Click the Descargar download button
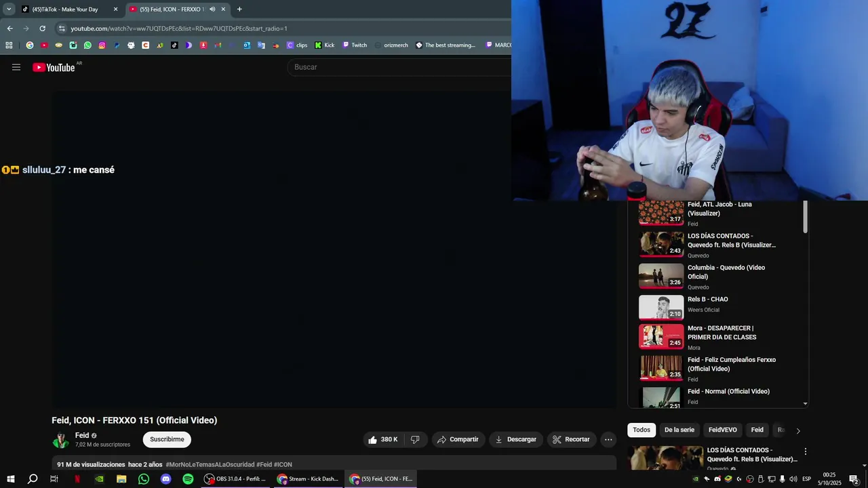Viewport: 868px width, 488px height. (516, 439)
